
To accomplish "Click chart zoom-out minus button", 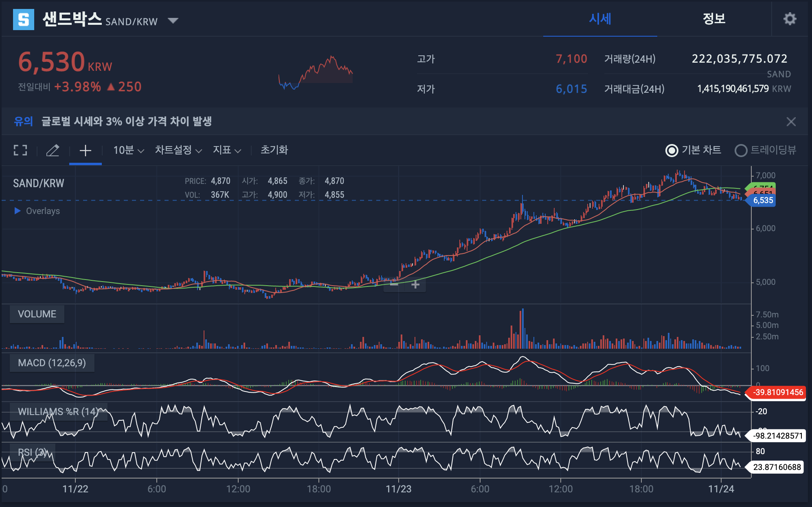I will coord(394,284).
